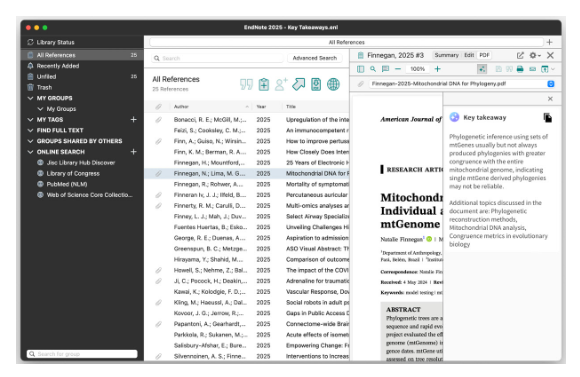
Task: Switch to the Summary tab
Action: (446, 55)
